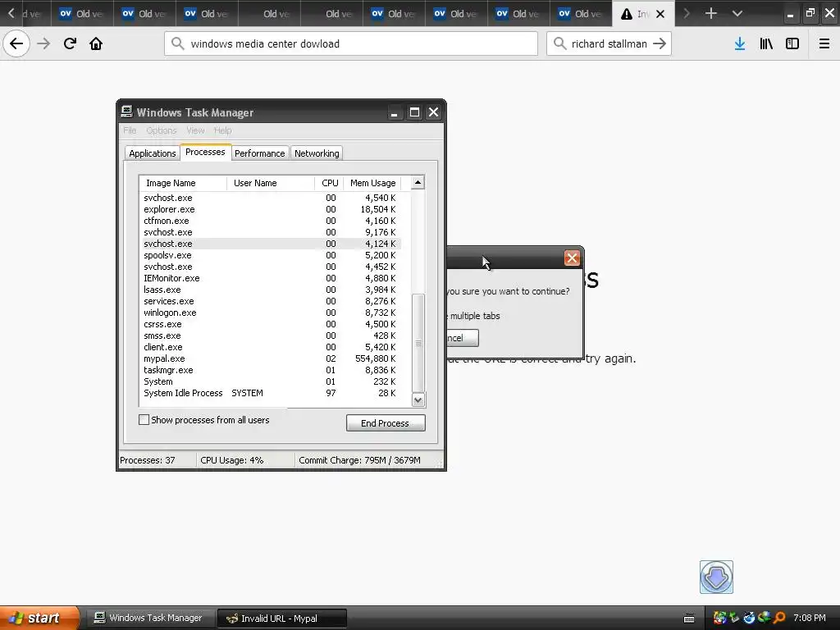Reload the current page
Image resolution: width=840 pixels, height=630 pixels.
pos(70,44)
